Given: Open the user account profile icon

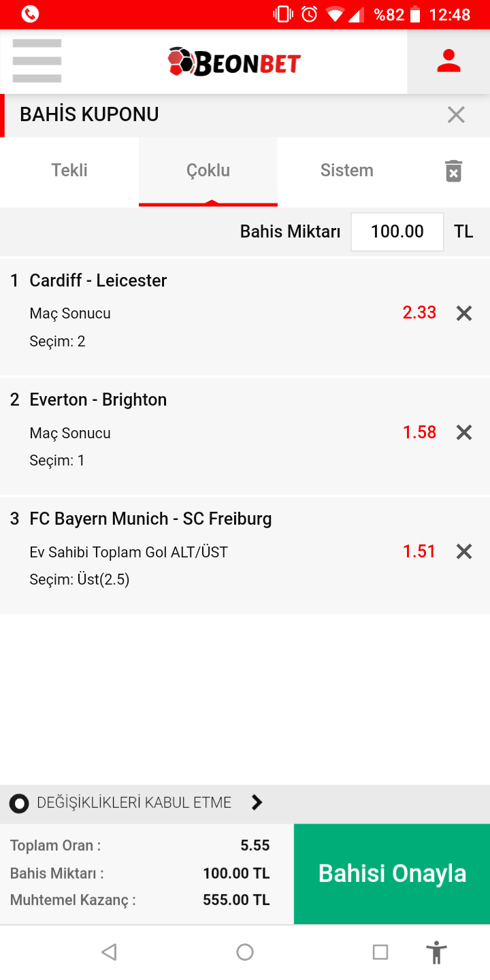Looking at the screenshot, I should pos(448,61).
